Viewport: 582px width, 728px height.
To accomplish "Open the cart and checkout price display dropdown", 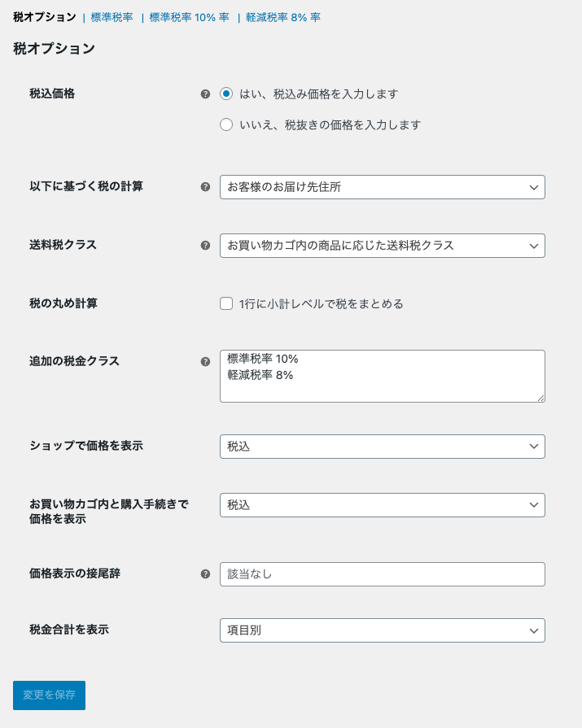I will (382, 505).
